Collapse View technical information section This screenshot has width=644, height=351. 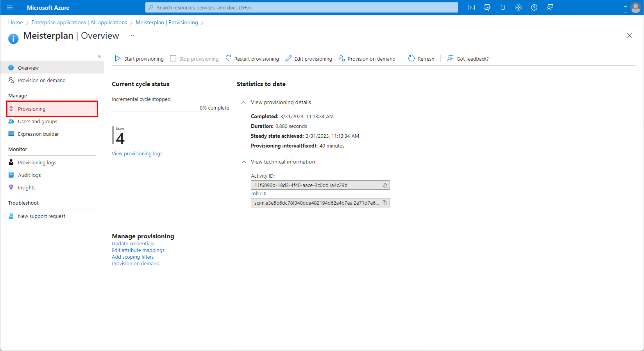[244, 162]
